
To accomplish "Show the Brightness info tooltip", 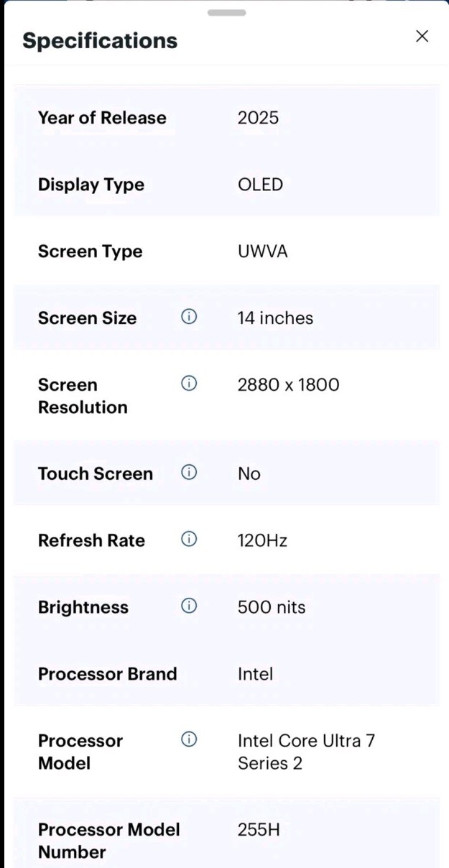I will (x=189, y=606).
